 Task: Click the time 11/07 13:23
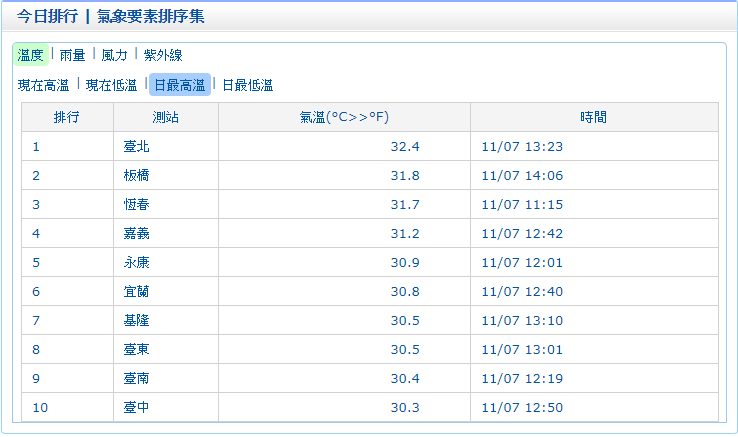tap(522, 146)
